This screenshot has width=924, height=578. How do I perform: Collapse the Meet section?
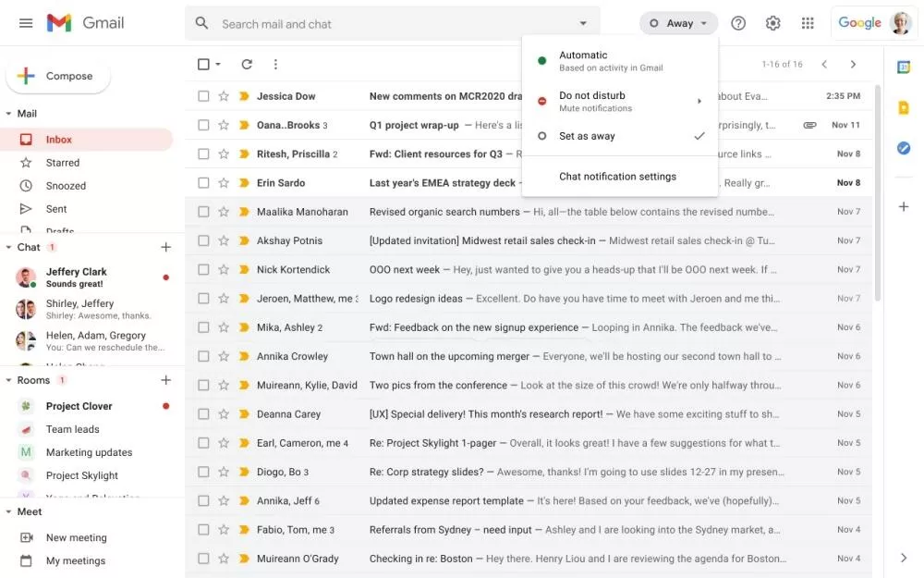pyautogui.click(x=8, y=512)
